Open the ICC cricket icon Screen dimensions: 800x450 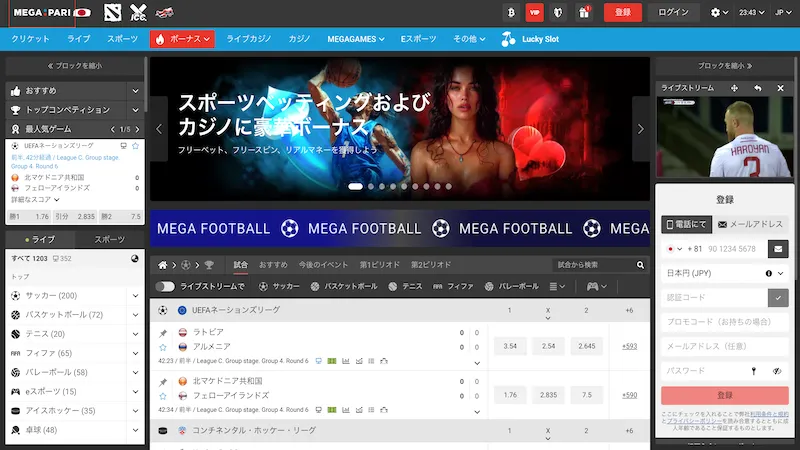tap(138, 12)
